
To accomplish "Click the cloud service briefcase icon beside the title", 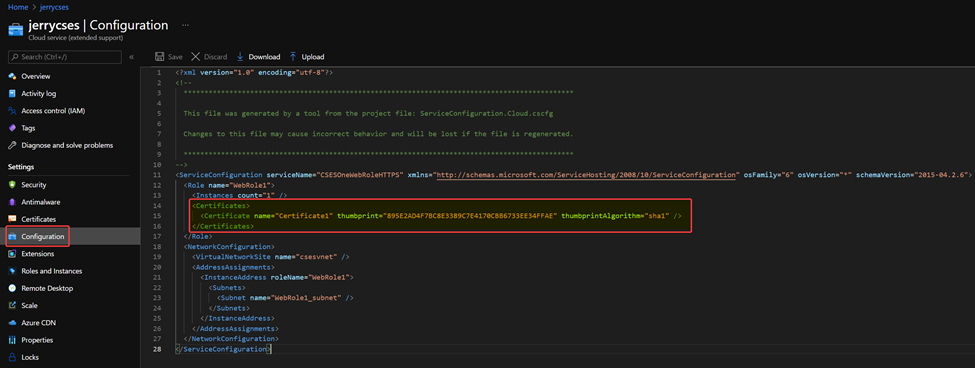I will point(16,30).
